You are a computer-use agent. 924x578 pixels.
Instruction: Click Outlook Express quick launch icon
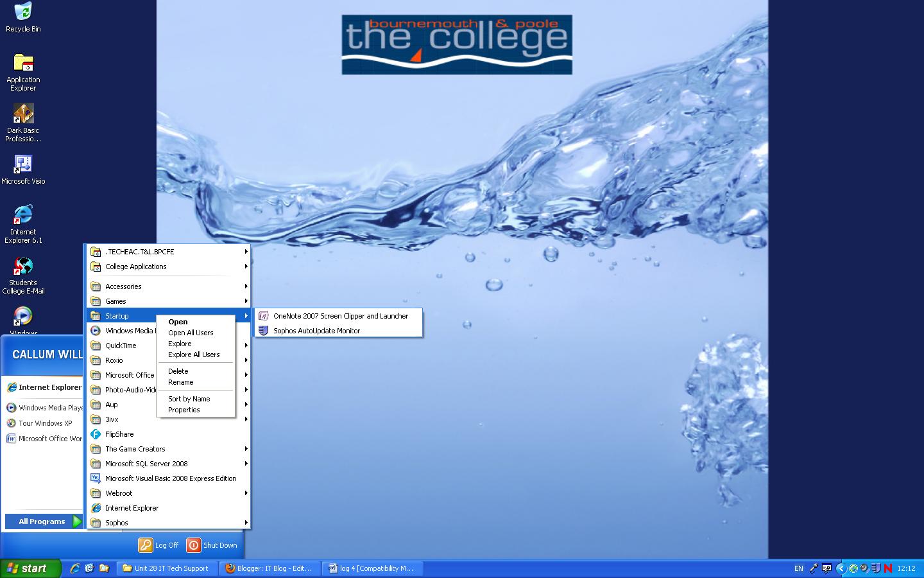tap(89, 568)
